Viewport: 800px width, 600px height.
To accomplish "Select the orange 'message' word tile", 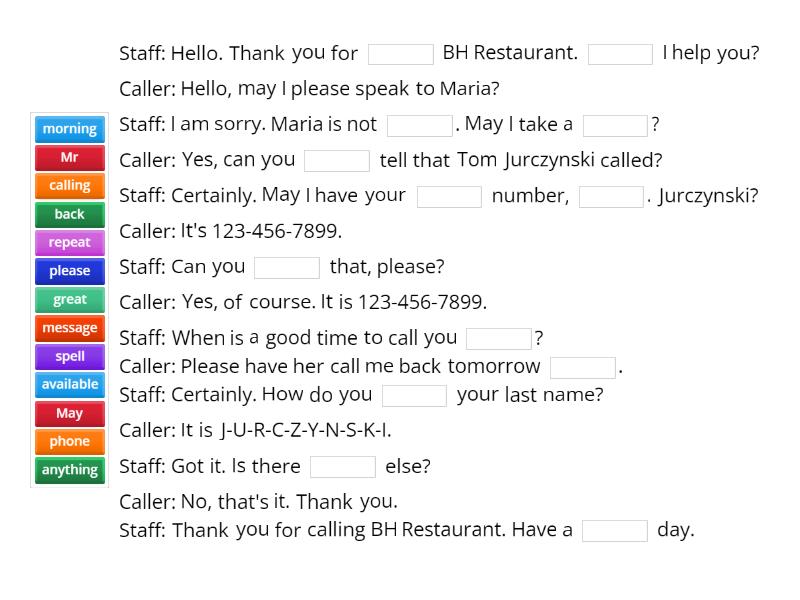I will click(69, 328).
